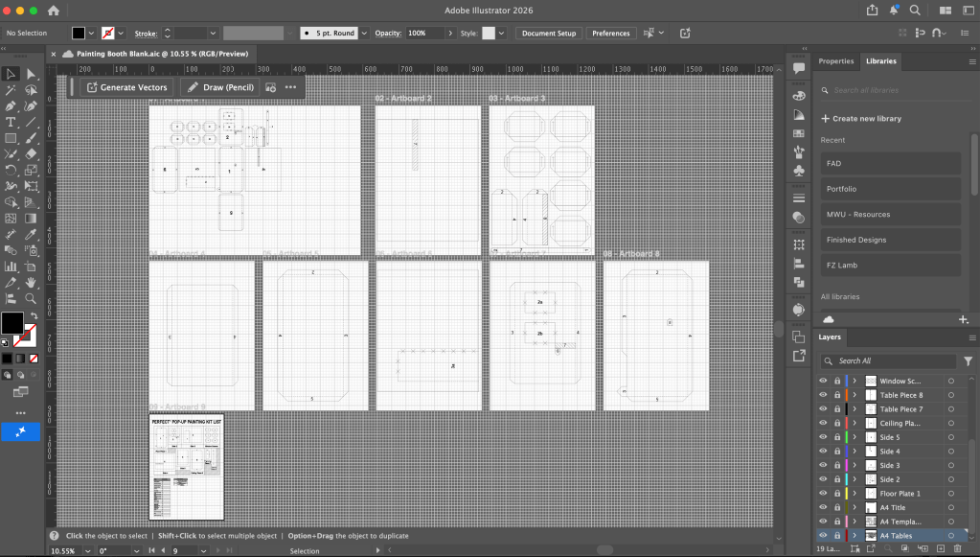Click the Document Setup button
This screenshot has height=557, width=980.
548,33
